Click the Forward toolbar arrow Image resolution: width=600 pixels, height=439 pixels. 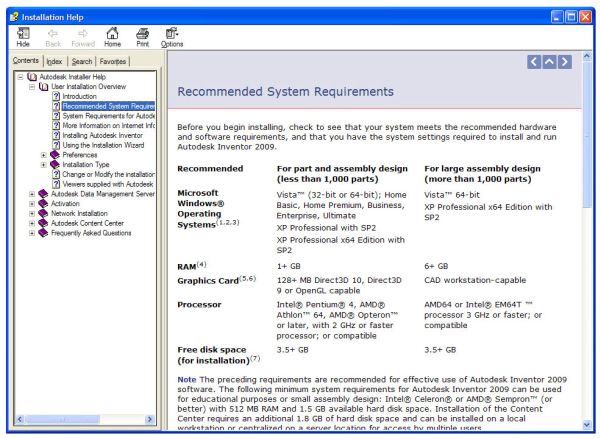(x=83, y=37)
